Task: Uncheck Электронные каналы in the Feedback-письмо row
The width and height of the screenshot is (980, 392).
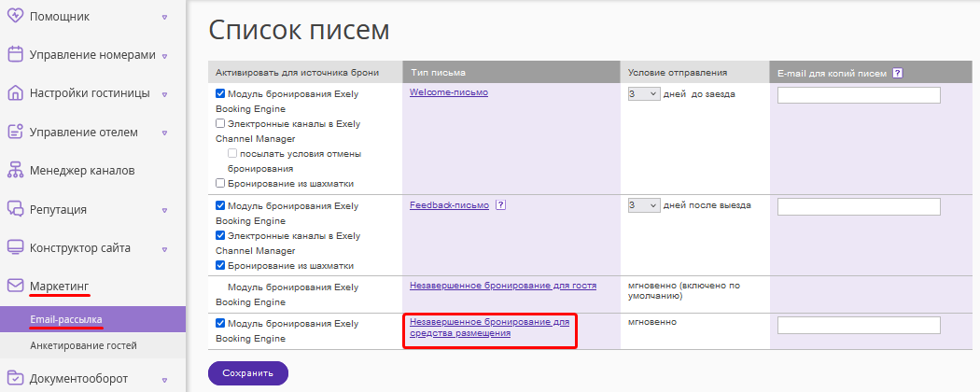Action: pyautogui.click(x=220, y=236)
